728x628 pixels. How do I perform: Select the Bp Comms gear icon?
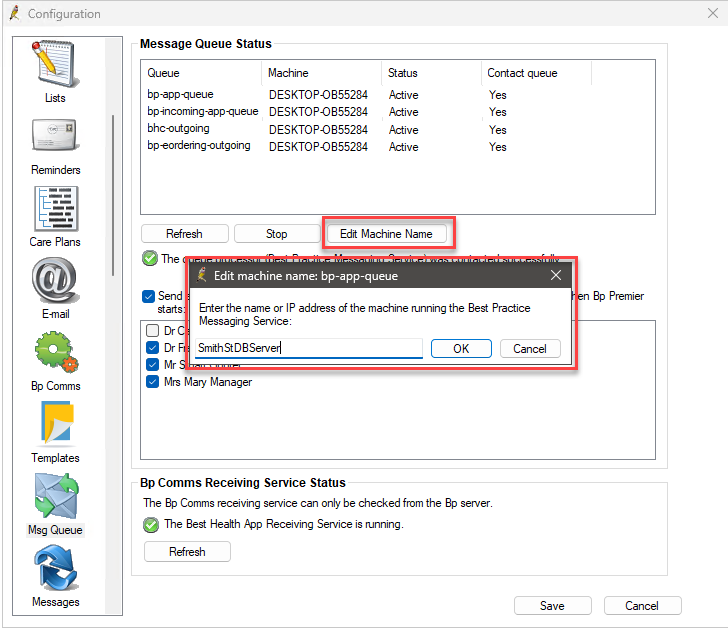(x=55, y=352)
